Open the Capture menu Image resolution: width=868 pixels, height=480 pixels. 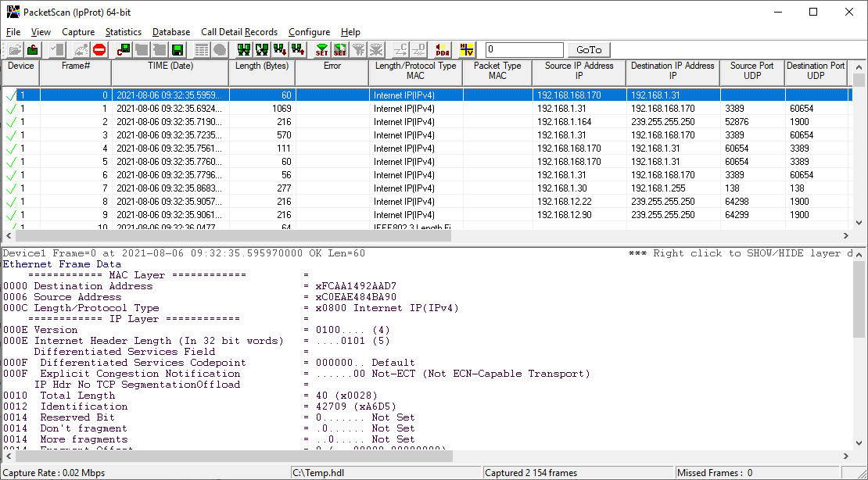coord(78,32)
